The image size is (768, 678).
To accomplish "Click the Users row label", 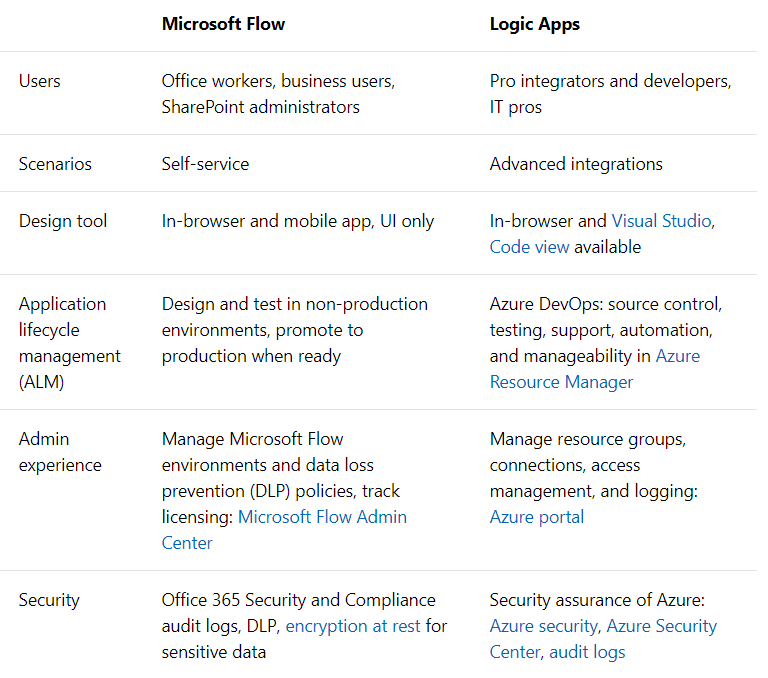I will 40,81.
